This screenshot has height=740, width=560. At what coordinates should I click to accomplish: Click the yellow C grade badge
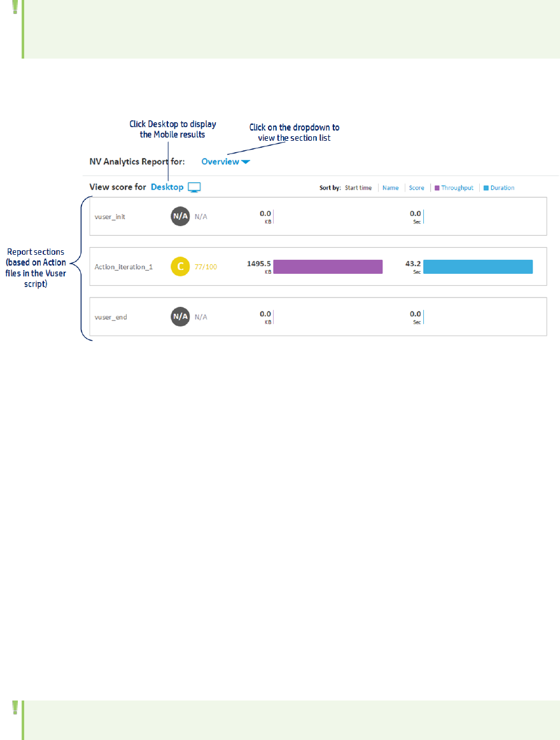(180, 267)
